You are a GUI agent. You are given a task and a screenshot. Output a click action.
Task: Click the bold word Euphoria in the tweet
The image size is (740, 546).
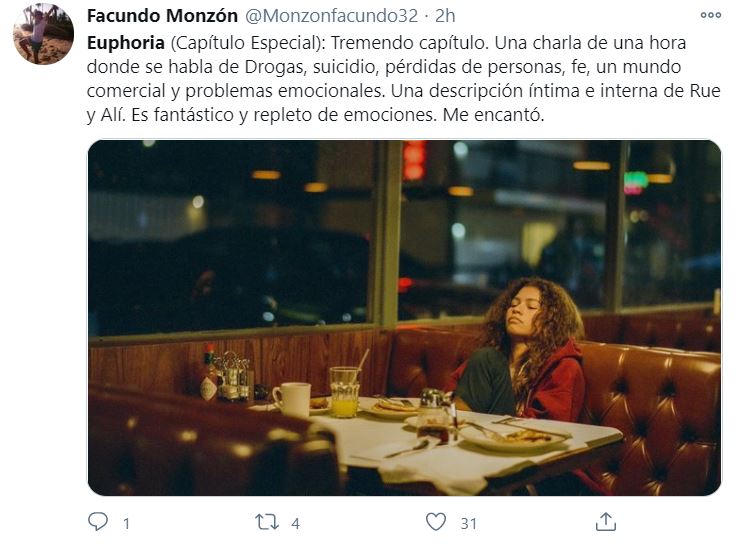pos(126,43)
